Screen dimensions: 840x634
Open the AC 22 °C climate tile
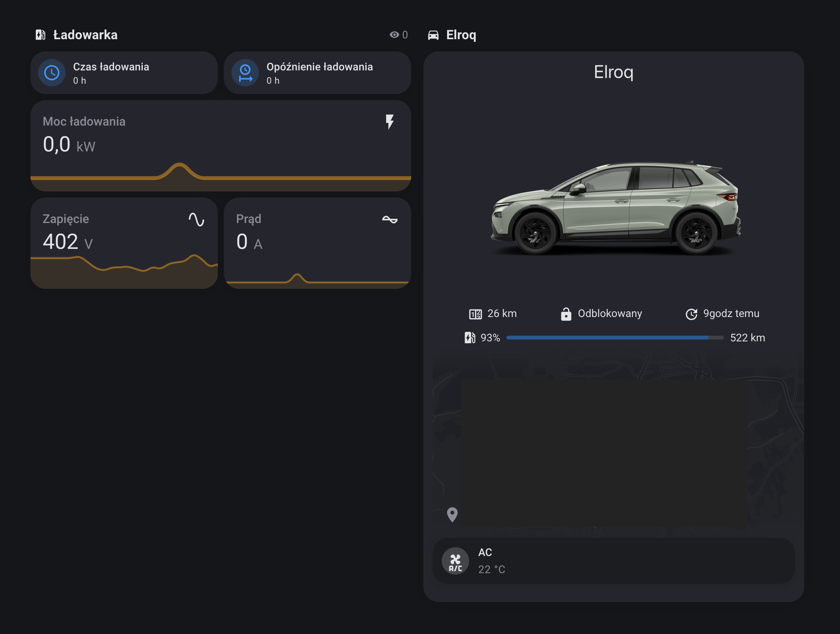pyautogui.click(x=614, y=561)
